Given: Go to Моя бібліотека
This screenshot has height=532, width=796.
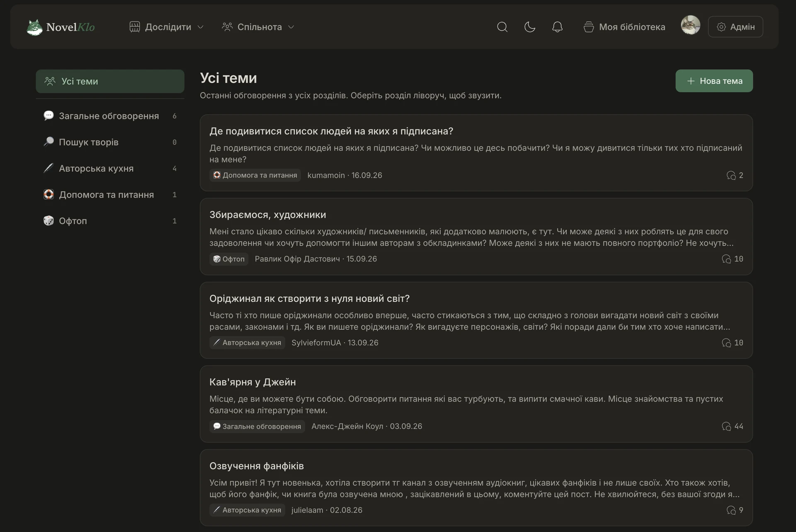Looking at the screenshot, I should click(x=624, y=27).
